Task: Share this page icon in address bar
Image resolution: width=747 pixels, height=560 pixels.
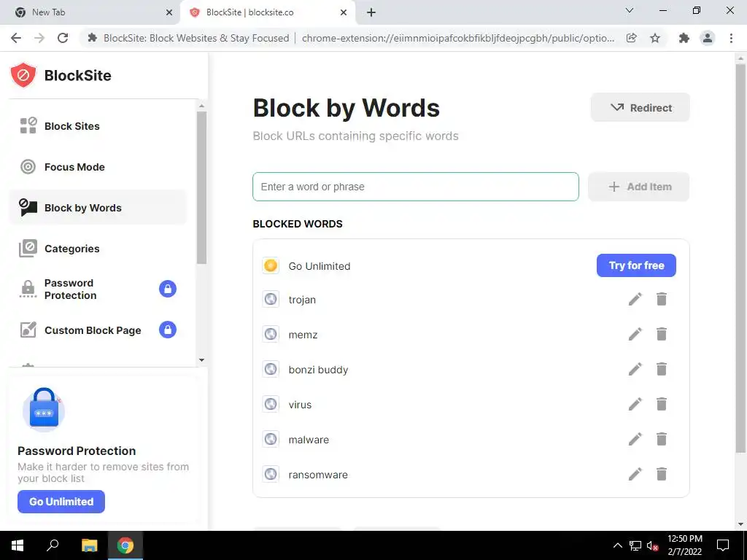Action: click(x=631, y=38)
